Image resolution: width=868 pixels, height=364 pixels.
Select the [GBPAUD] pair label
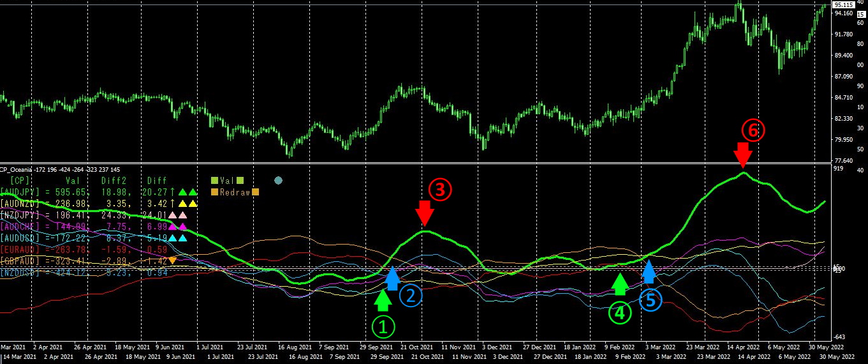tap(21, 261)
